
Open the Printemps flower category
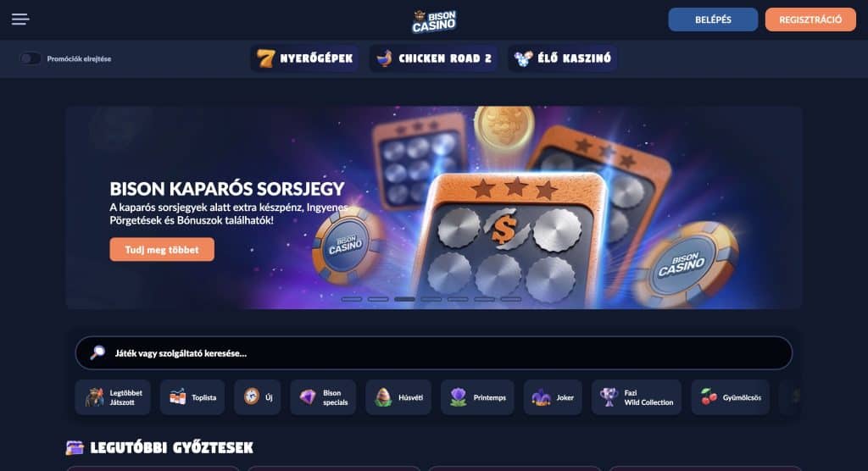point(477,397)
